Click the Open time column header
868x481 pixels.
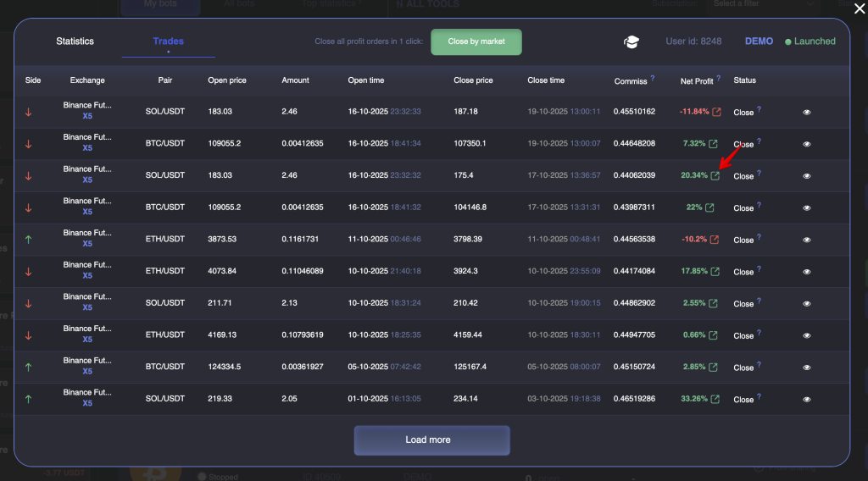point(365,80)
